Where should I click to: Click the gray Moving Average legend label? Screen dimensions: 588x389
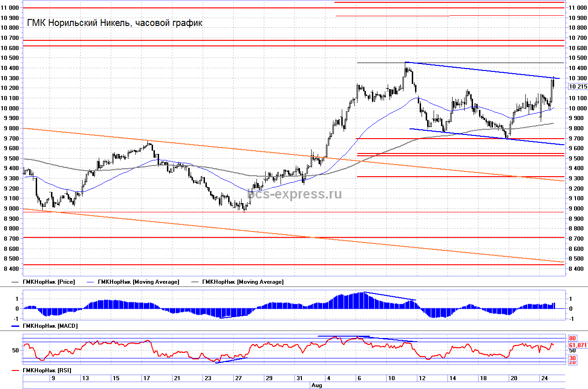pyautogui.click(x=242, y=281)
